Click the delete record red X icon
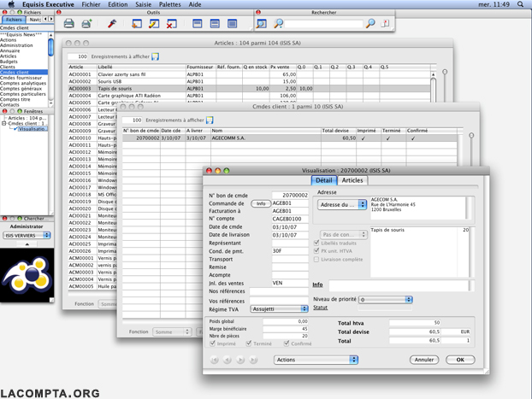Screen dimensions: 532x399 [x=171, y=23]
